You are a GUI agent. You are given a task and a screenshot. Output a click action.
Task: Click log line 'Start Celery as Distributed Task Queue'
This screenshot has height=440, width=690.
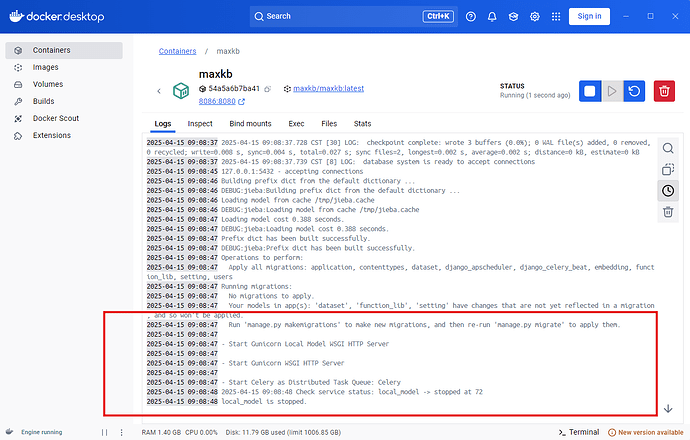311,382
